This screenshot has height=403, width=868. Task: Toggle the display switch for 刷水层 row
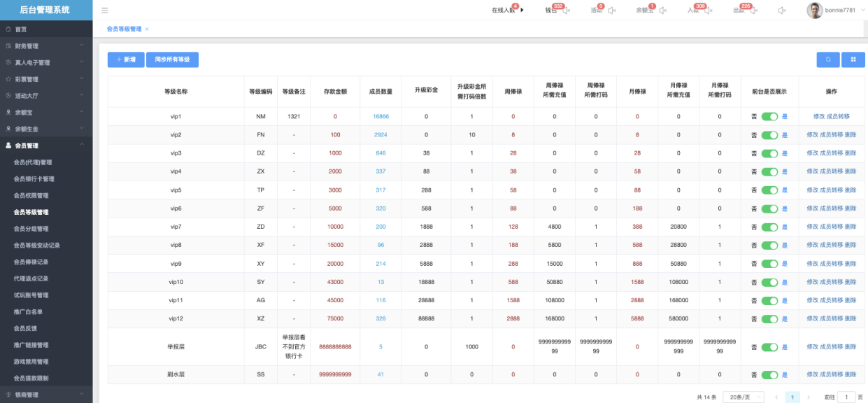click(x=769, y=375)
